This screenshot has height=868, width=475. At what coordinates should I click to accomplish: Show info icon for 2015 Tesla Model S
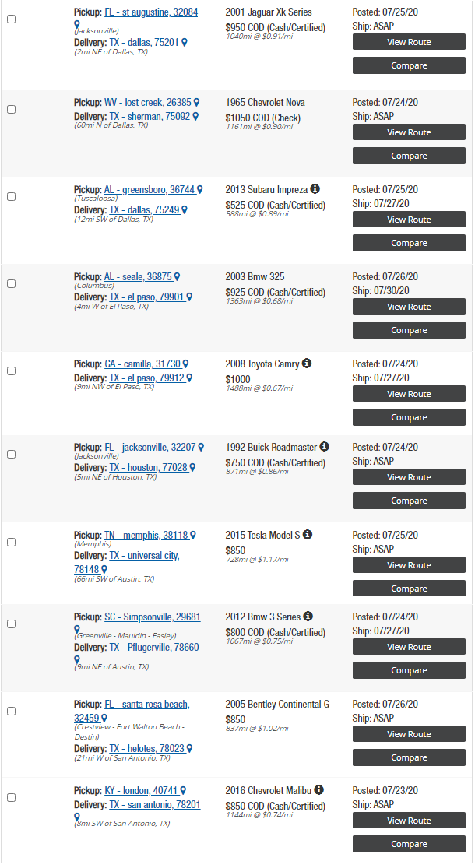click(x=308, y=535)
